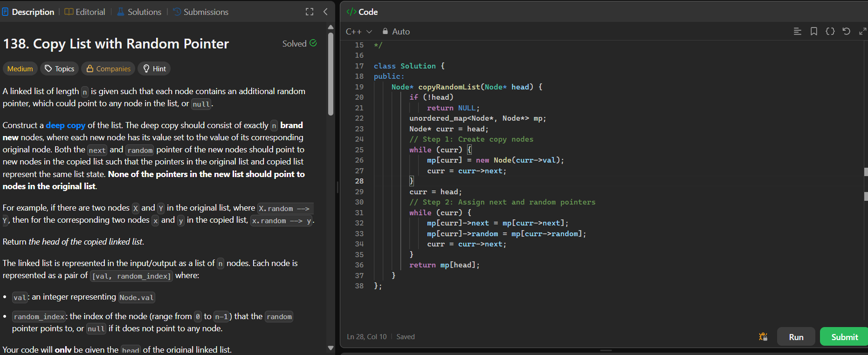The width and height of the screenshot is (868, 355).
Task: Toggle the Auto lock setting
Action: pyautogui.click(x=396, y=32)
